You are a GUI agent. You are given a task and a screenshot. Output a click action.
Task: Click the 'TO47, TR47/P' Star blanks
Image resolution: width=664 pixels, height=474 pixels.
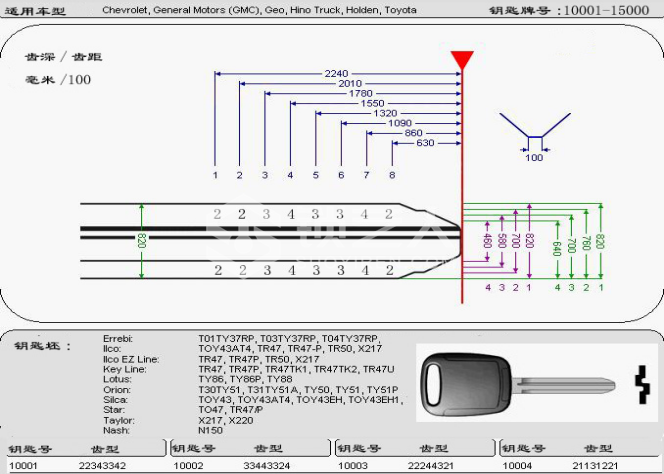point(231,410)
